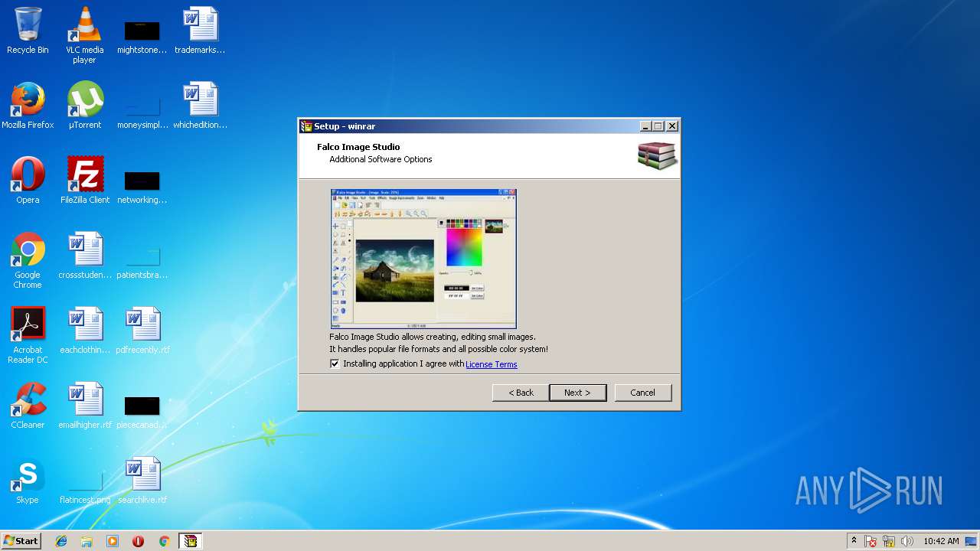This screenshot has width=980, height=551.
Task: Open Internet Explorer from the taskbar
Action: pyautogui.click(x=61, y=541)
